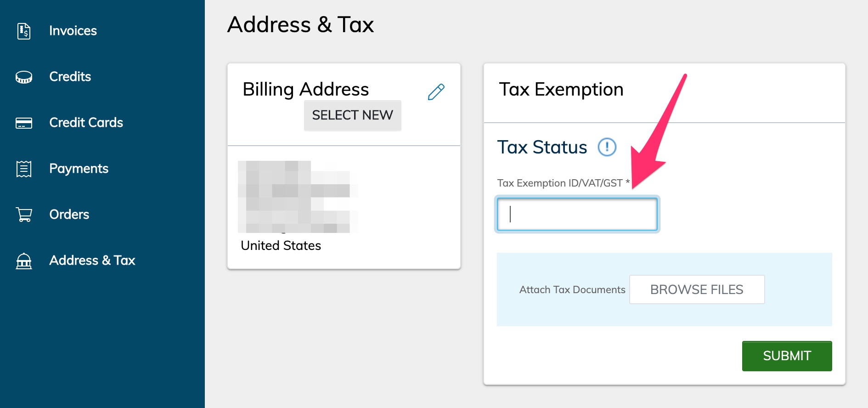
Task: Focus the Tax Exemption ID/VAT/GST field
Action: (x=577, y=214)
